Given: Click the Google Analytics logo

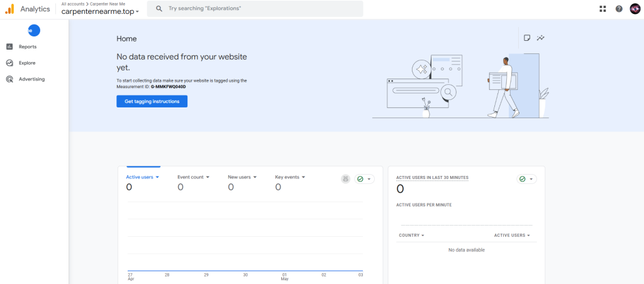Looking at the screenshot, I should [x=9, y=9].
